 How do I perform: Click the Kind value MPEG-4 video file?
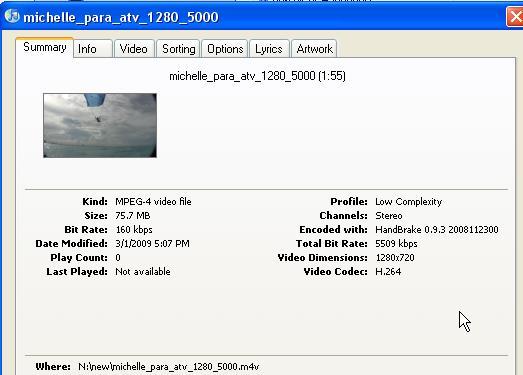click(x=153, y=202)
